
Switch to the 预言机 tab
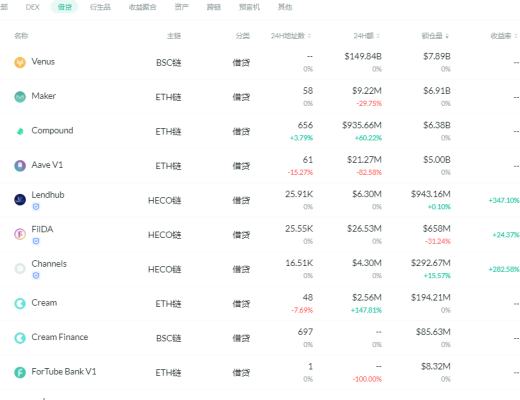coord(249,7)
